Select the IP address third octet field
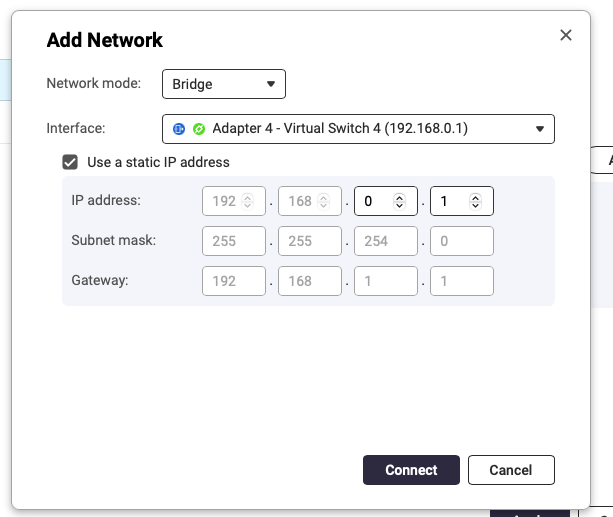 click(x=376, y=201)
